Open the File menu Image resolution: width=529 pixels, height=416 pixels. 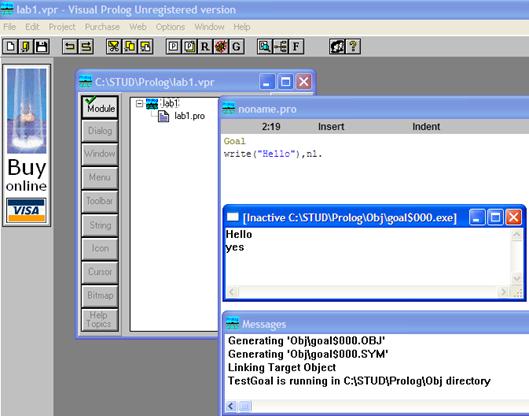(x=9, y=27)
